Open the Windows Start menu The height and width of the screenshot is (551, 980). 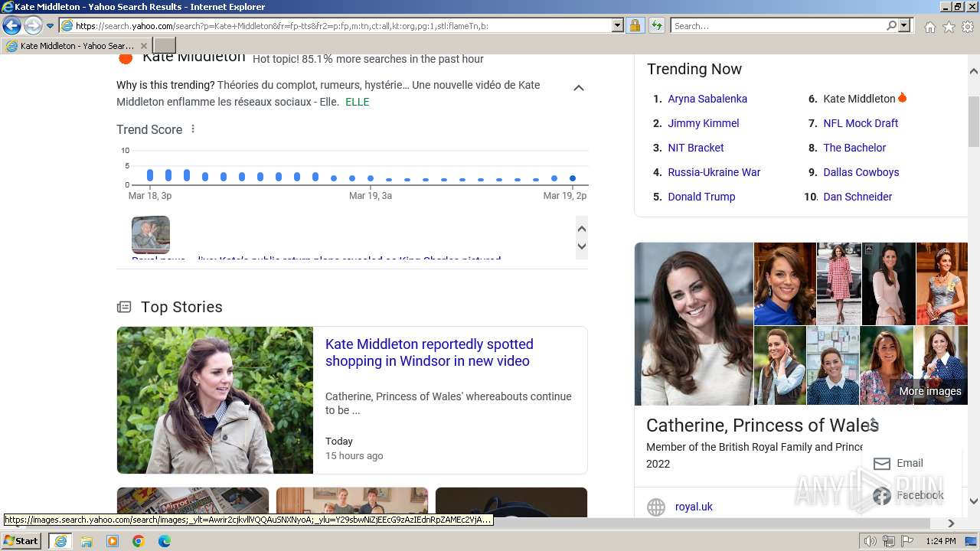click(x=21, y=540)
